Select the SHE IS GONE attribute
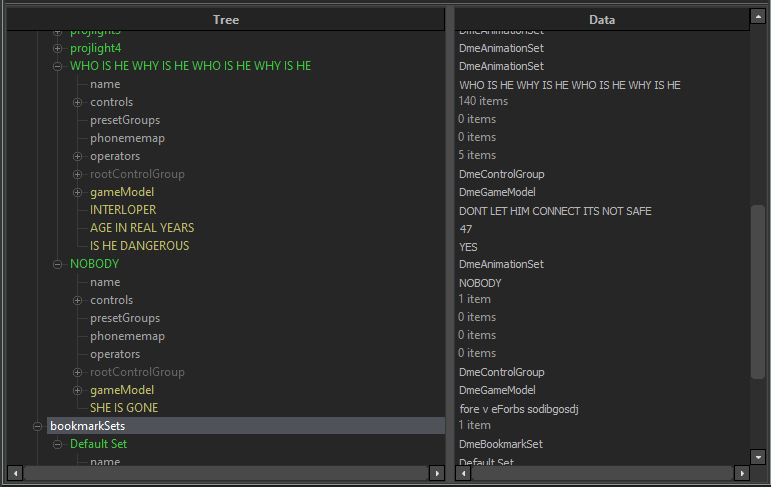This screenshot has width=771, height=487. point(124,408)
